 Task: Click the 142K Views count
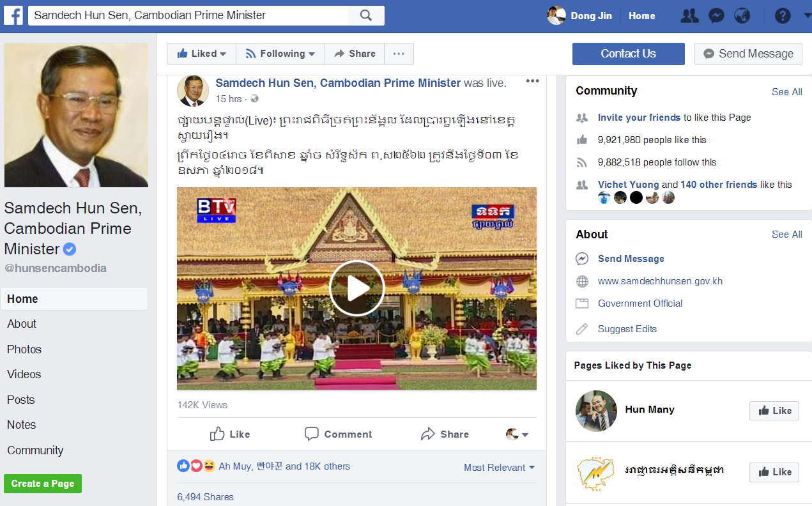tap(202, 405)
